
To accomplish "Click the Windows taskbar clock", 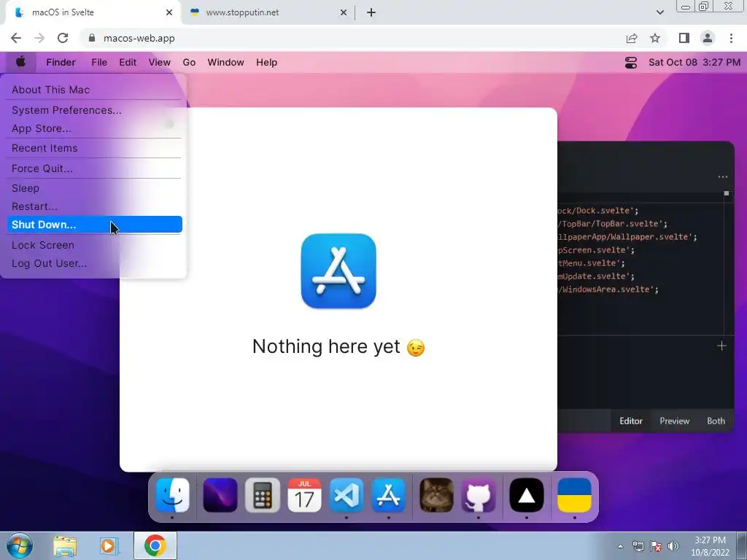I will click(710, 546).
